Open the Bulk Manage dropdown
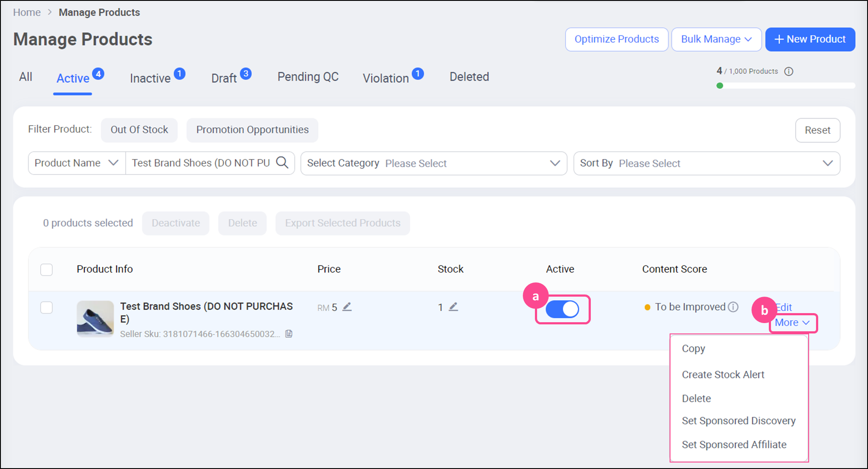 [716, 39]
